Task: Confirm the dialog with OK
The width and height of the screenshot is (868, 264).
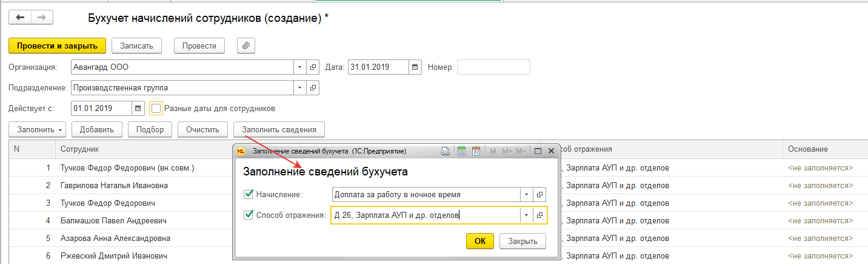Action: pyautogui.click(x=479, y=241)
